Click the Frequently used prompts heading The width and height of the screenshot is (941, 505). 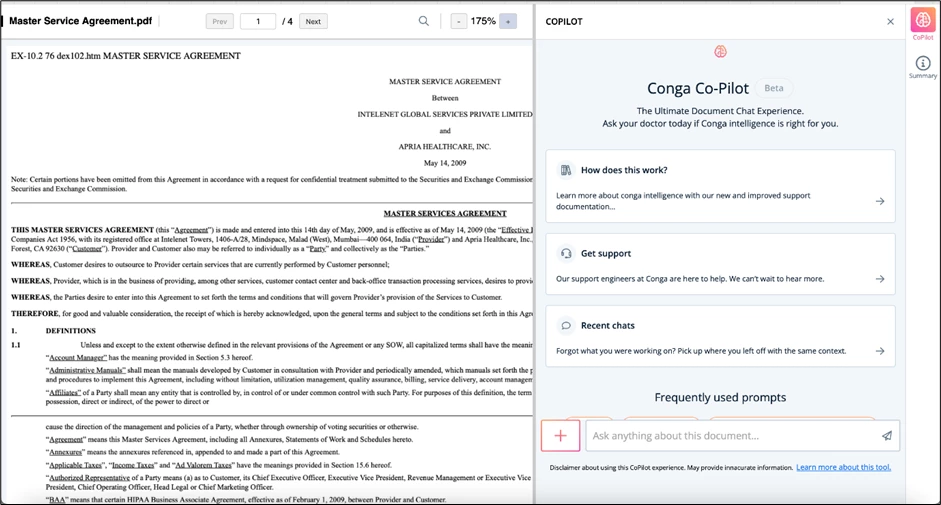720,398
